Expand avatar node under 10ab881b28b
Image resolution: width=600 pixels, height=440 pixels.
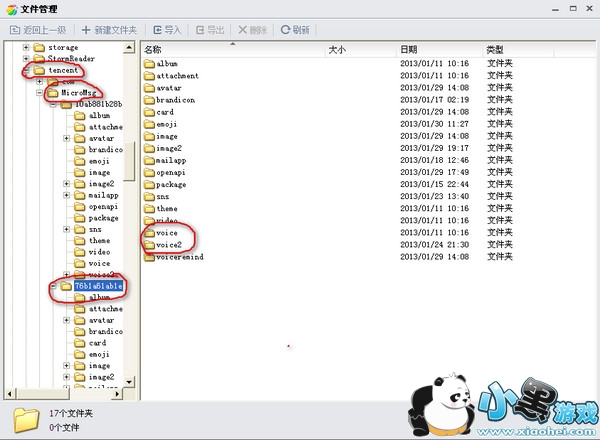click(x=67, y=138)
